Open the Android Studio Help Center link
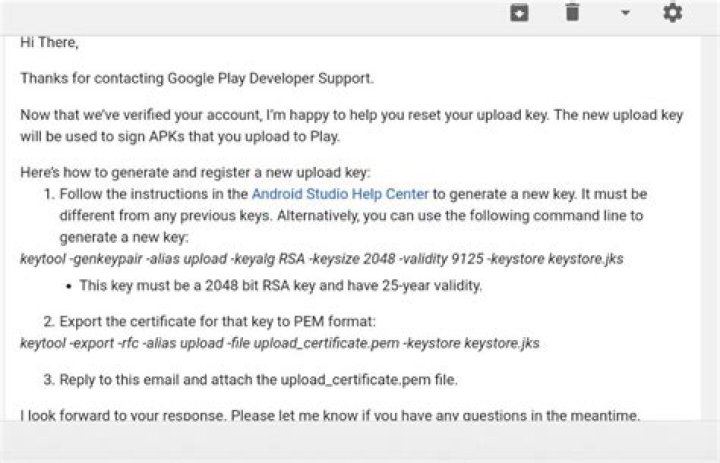 coord(340,194)
